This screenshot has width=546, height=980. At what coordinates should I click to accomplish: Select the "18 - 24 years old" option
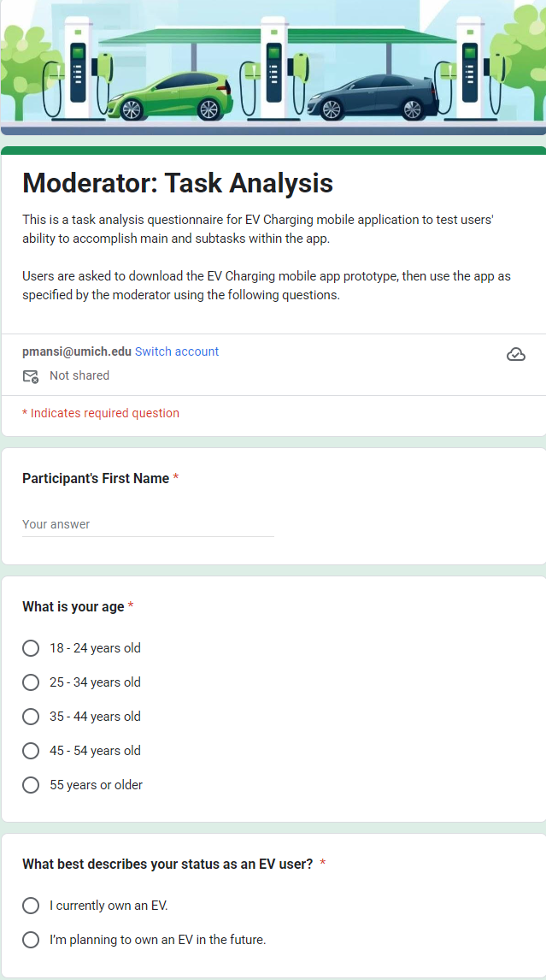(x=31, y=648)
